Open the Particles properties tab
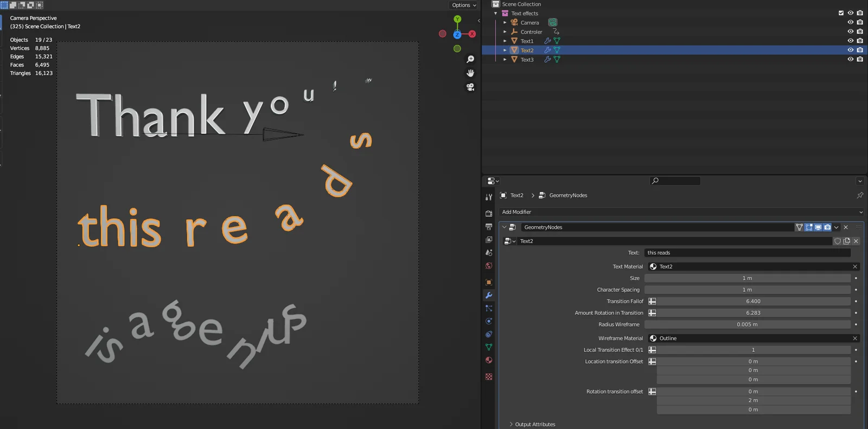868x429 pixels. pos(489,308)
